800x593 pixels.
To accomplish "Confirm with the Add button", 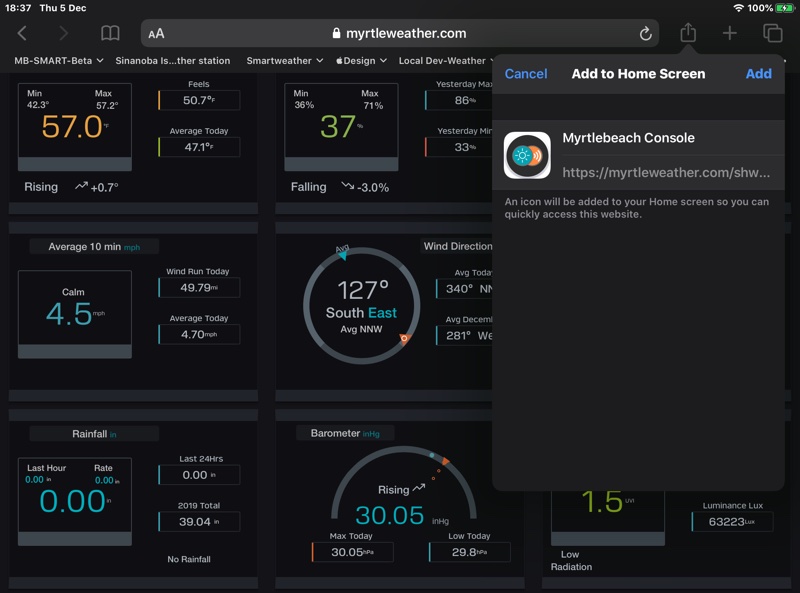I will click(759, 73).
